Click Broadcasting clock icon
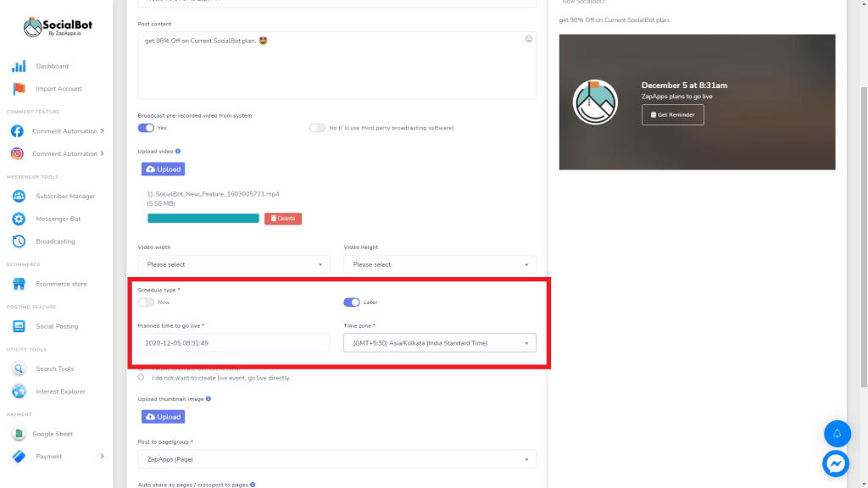868x488 pixels. point(19,241)
